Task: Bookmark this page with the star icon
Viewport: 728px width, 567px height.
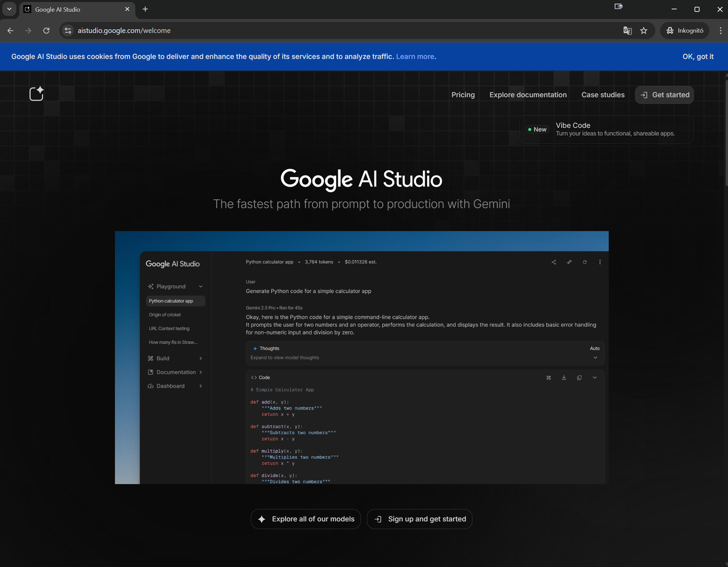Action: [644, 31]
